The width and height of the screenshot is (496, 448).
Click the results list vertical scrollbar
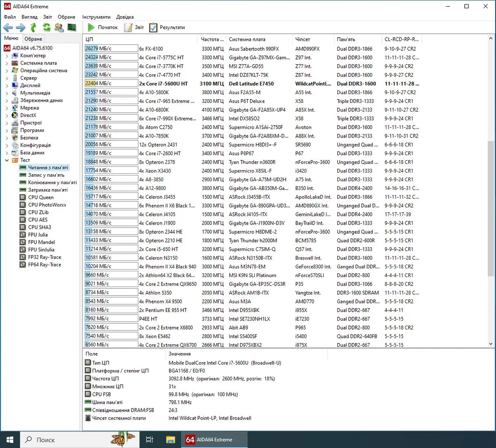click(x=491, y=206)
